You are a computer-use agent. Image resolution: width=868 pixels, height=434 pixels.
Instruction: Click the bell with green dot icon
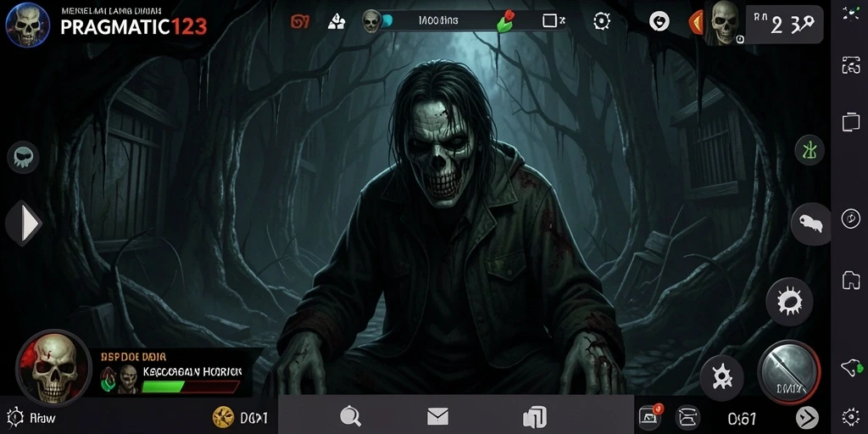click(850, 367)
